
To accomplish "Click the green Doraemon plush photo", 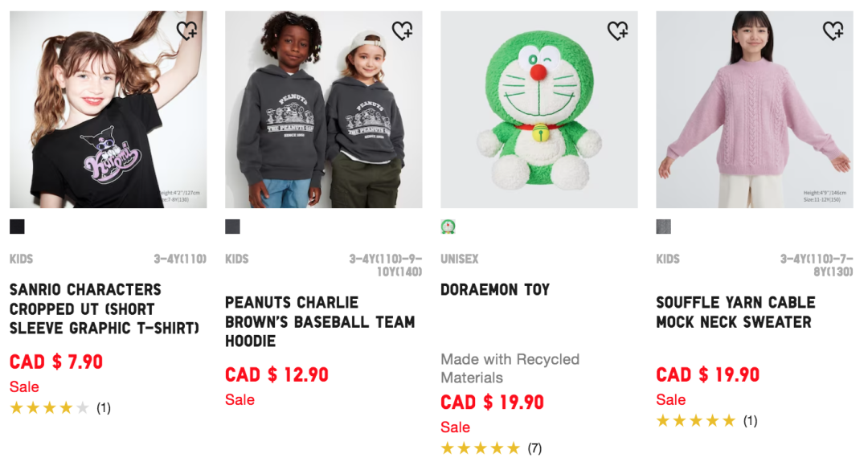I will click(538, 109).
